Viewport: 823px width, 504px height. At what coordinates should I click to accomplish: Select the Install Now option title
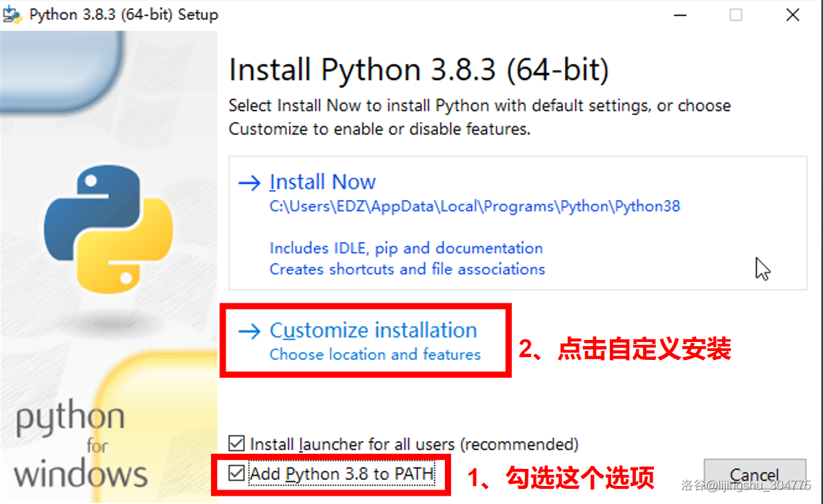coord(322,182)
